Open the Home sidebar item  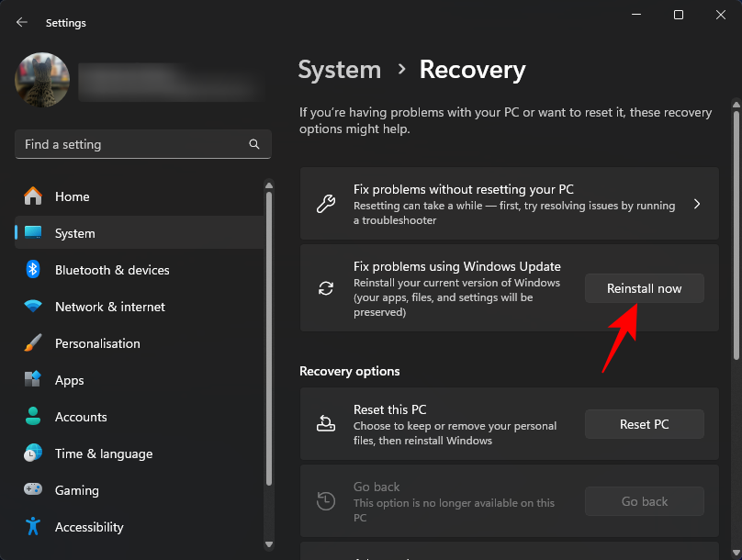click(x=140, y=196)
